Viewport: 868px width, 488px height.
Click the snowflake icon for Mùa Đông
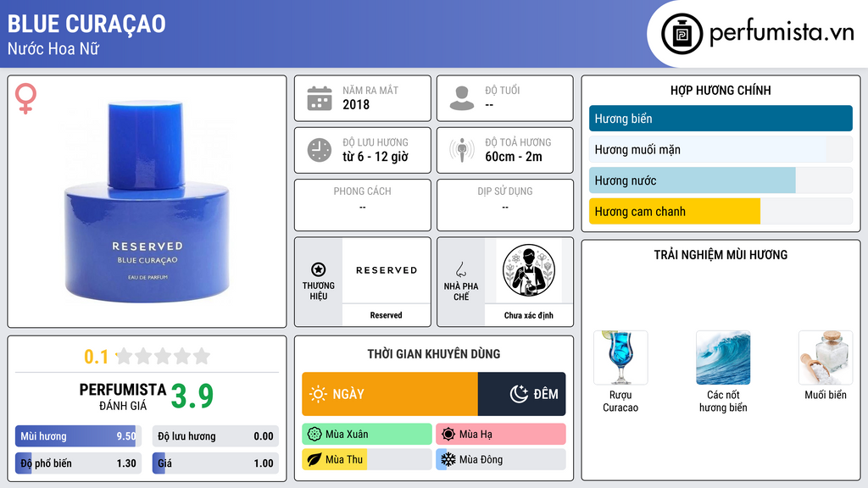pyautogui.click(x=448, y=459)
